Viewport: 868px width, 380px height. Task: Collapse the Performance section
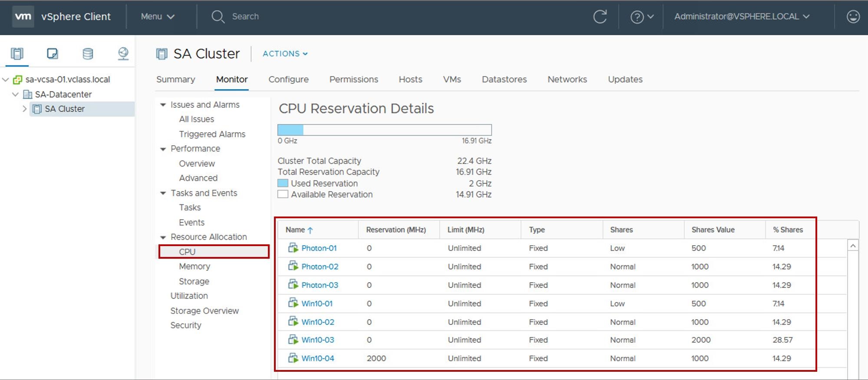pyautogui.click(x=163, y=149)
